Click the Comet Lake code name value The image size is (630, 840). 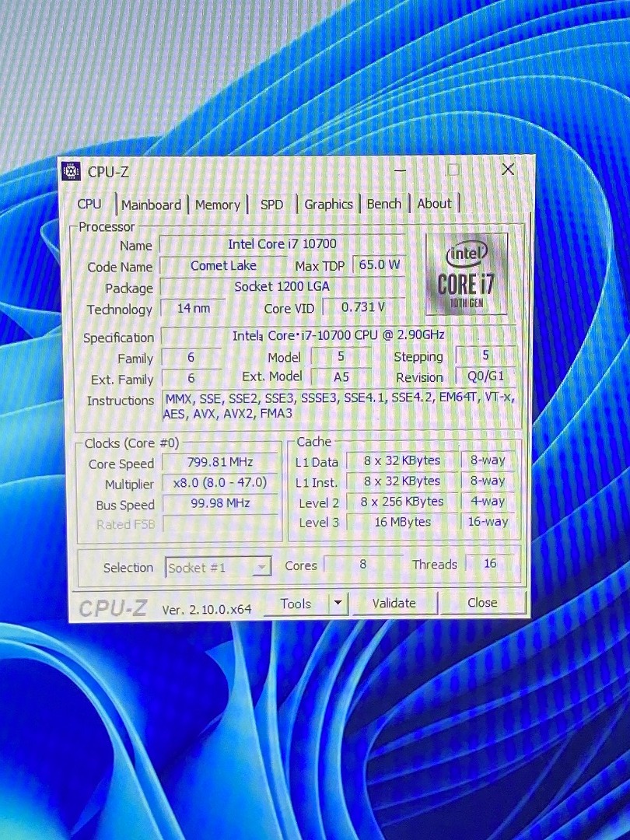click(224, 266)
